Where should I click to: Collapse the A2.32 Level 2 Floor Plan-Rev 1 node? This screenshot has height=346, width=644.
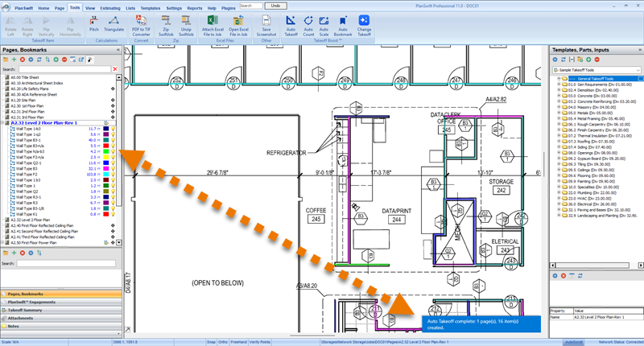2,123
